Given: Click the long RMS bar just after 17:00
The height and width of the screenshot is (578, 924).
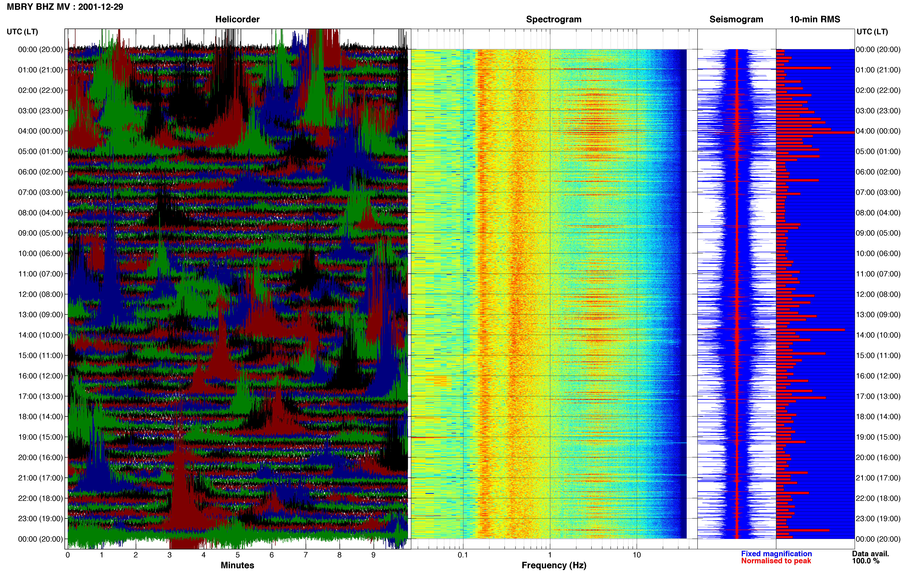Looking at the screenshot, I should [x=801, y=398].
